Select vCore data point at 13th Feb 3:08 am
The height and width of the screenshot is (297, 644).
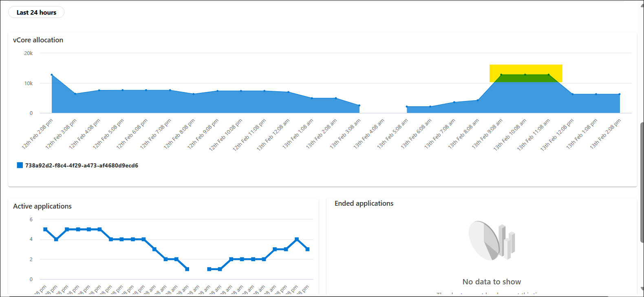coord(359,106)
